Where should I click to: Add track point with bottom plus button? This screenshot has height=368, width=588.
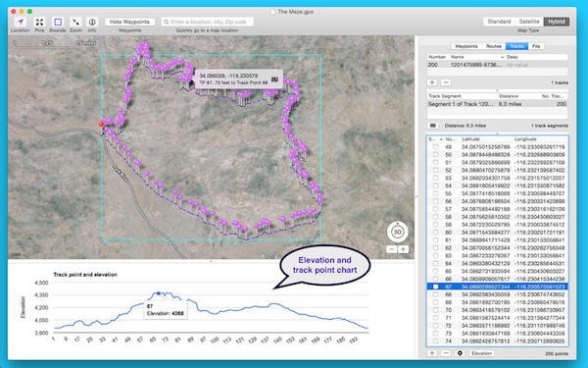point(432,353)
